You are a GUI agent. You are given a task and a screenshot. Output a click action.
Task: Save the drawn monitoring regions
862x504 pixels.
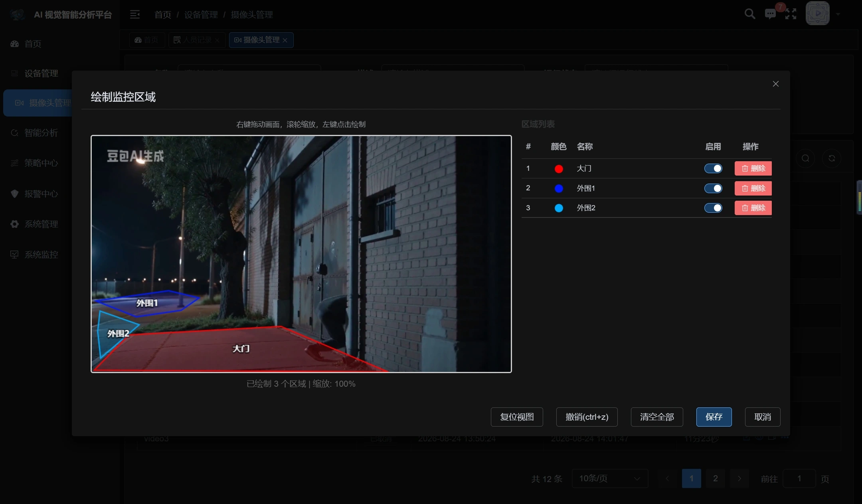click(714, 417)
